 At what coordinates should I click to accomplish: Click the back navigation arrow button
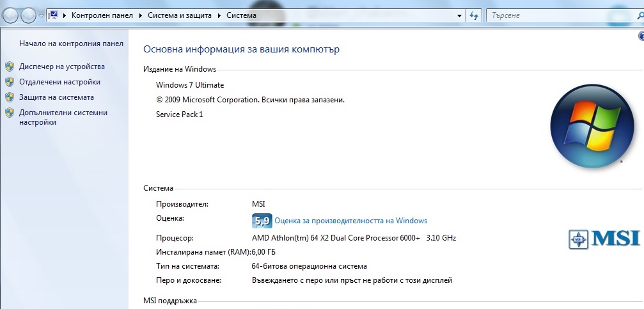click(11, 15)
